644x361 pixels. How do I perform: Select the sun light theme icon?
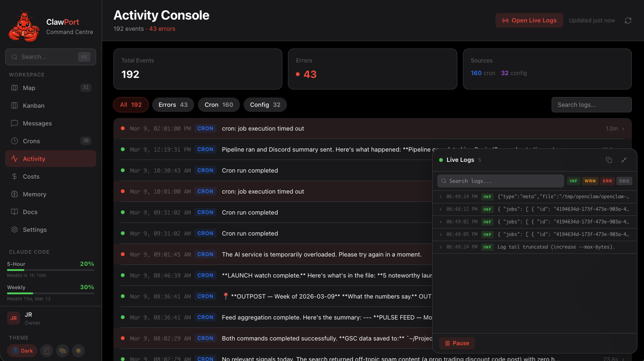(x=78, y=351)
